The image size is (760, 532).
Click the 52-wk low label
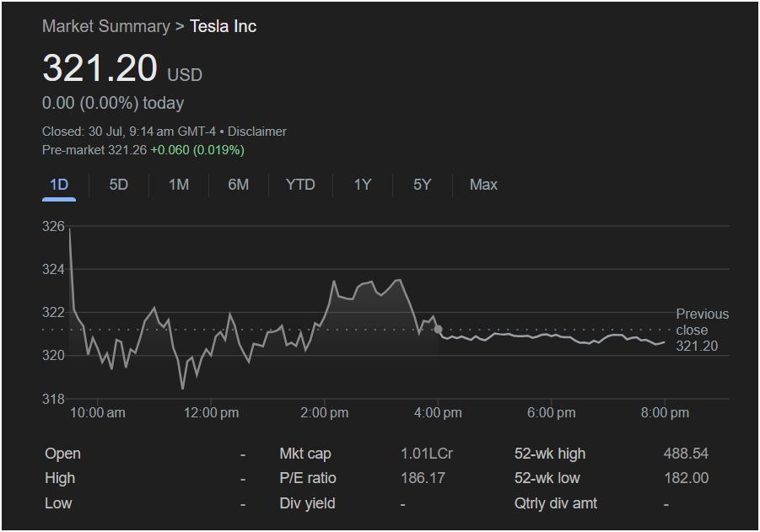547,478
